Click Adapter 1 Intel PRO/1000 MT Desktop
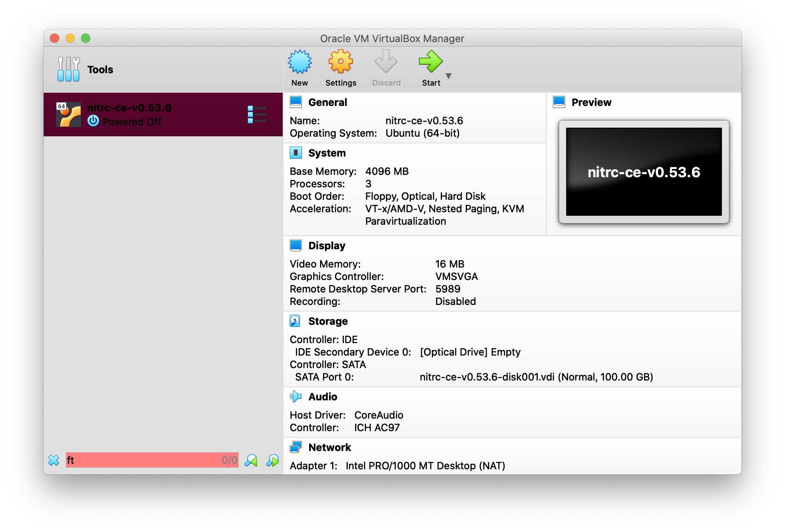The image size is (785, 532). 425,466
